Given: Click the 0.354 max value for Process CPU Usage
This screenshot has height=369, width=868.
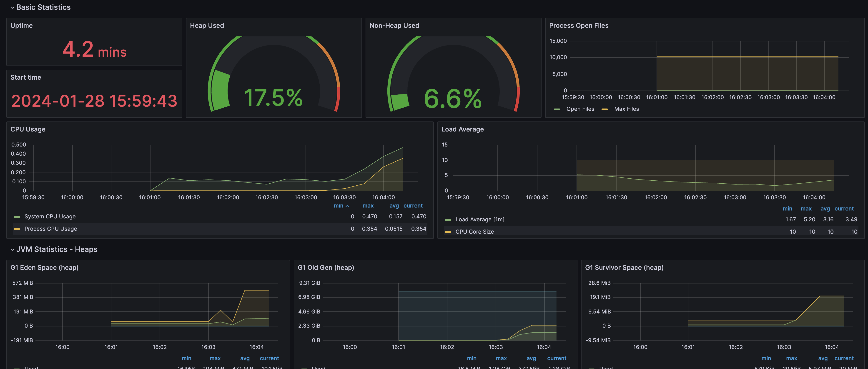Looking at the screenshot, I should [369, 229].
